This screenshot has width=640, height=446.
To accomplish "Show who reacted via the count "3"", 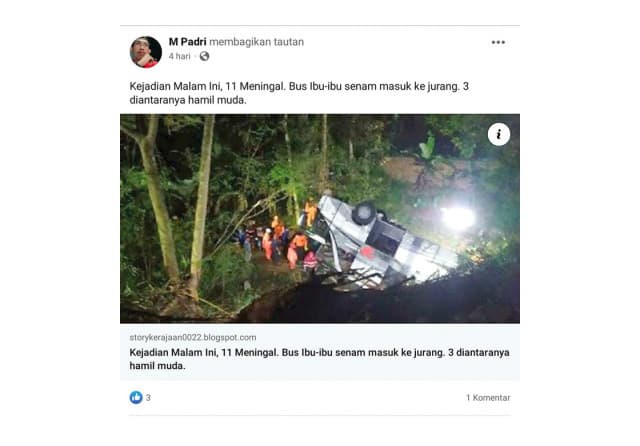I will point(148,397).
